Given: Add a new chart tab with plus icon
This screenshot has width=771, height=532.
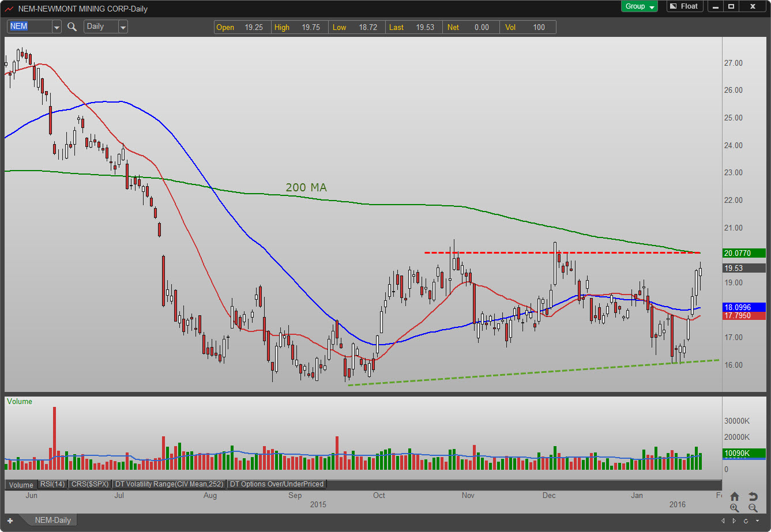Looking at the screenshot, I should (10, 520).
